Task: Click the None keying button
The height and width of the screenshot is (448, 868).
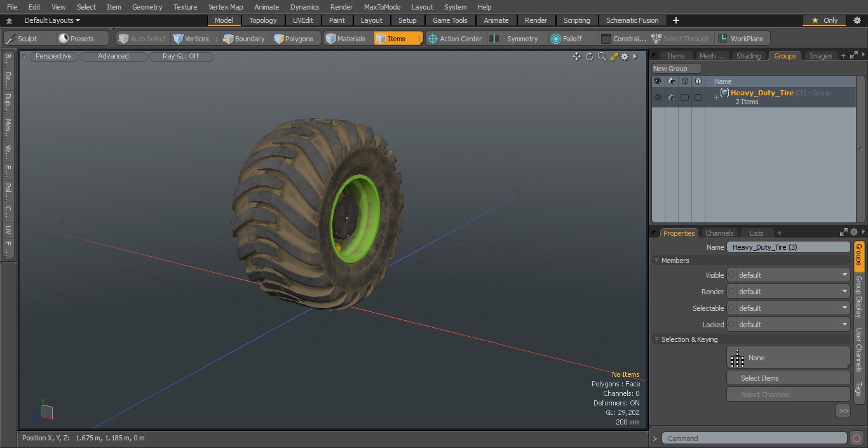Action: (788, 358)
